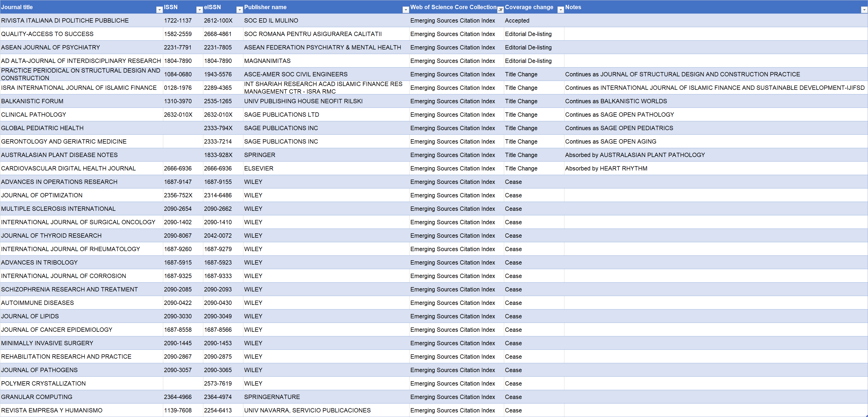Viewport: 868px width, 417px height.
Task: Open the active Web of Science Core Collection filter
Action: click(500, 10)
